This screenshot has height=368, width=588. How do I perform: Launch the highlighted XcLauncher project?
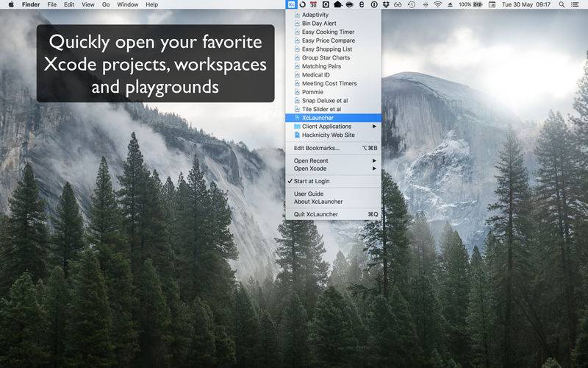(333, 118)
